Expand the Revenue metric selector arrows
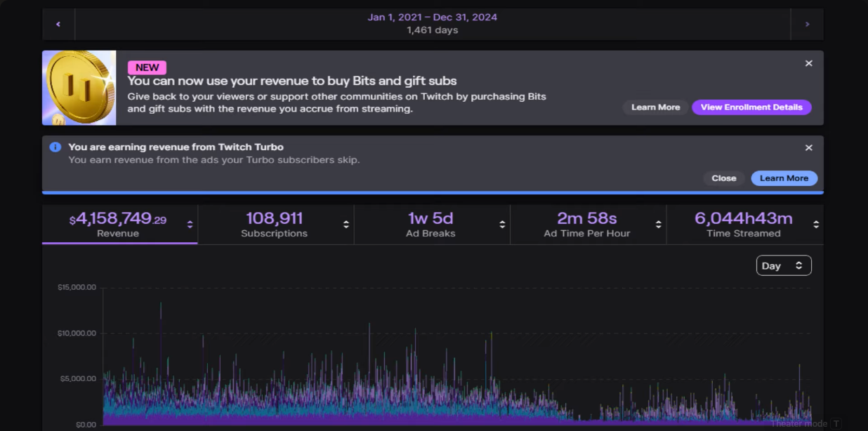The height and width of the screenshot is (431, 868). pyautogui.click(x=190, y=225)
